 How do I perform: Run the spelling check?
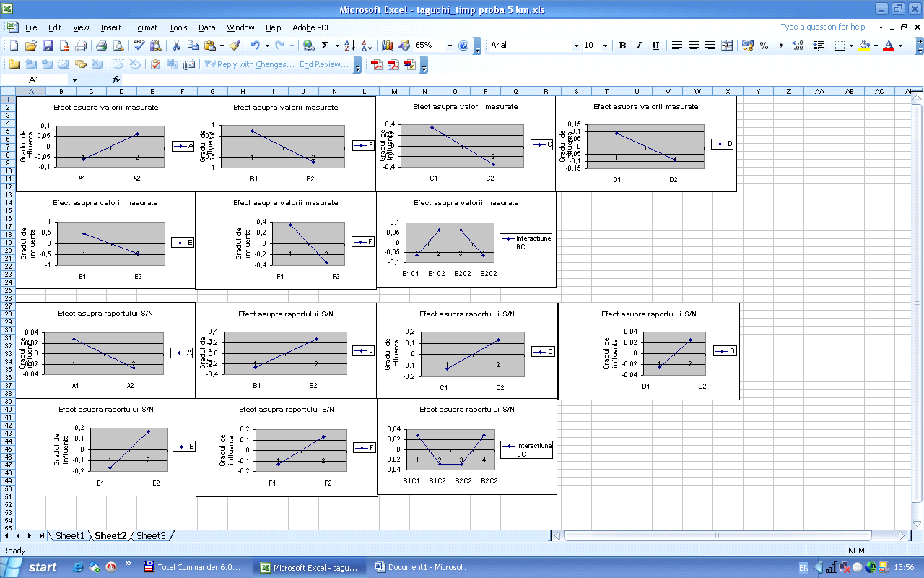click(139, 46)
